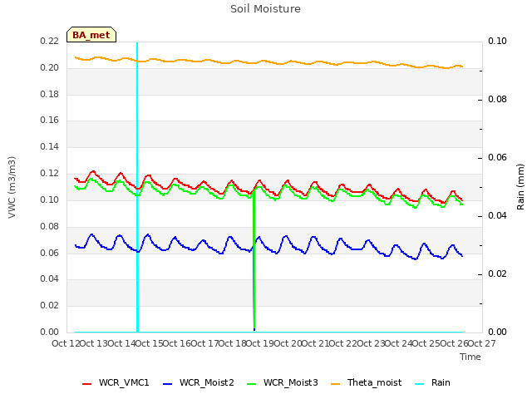Viewport: 532px width, 399px height.
Task: Click the BA_met label badge
Action: tap(91, 35)
